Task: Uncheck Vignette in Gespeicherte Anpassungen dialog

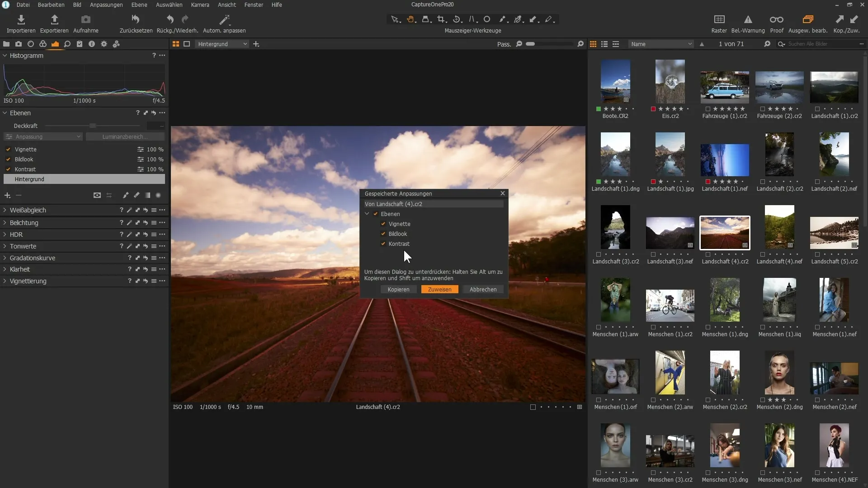Action: tap(383, 224)
